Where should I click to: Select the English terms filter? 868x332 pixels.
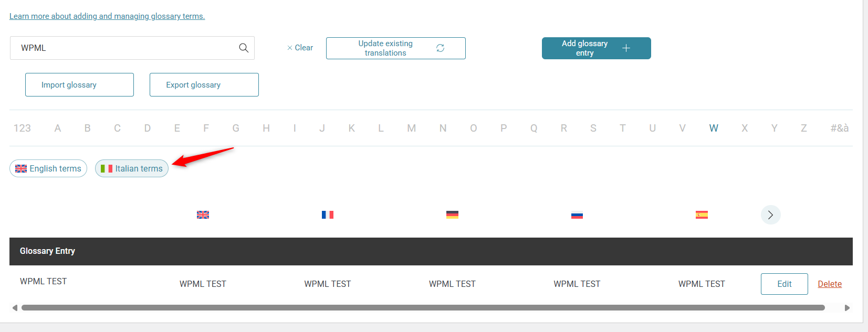click(x=48, y=168)
